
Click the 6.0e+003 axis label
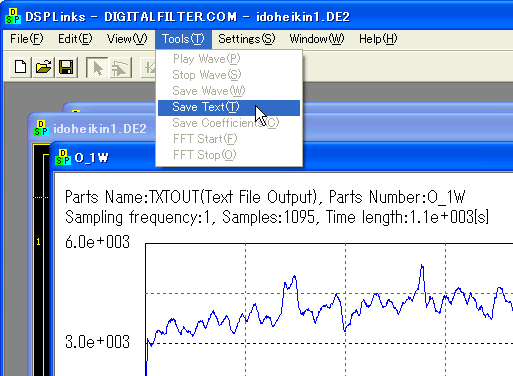click(x=97, y=242)
